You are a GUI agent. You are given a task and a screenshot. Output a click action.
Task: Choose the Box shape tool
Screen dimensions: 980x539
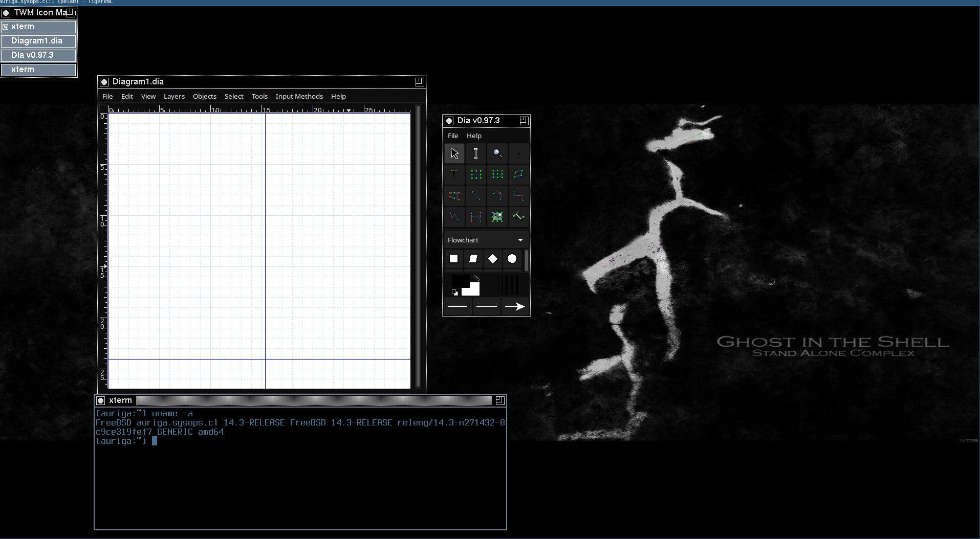[x=476, y=174]
